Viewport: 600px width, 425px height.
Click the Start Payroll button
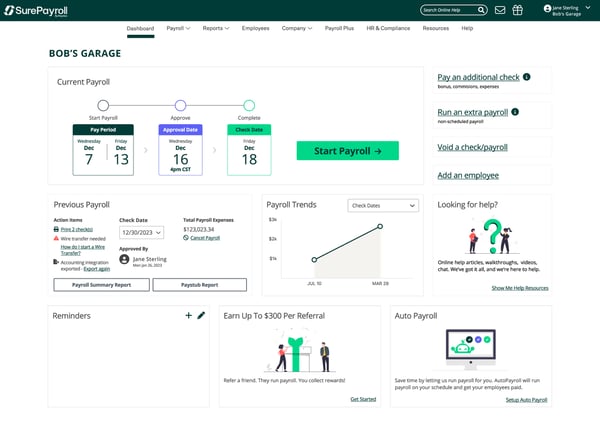tap(347, 151)
